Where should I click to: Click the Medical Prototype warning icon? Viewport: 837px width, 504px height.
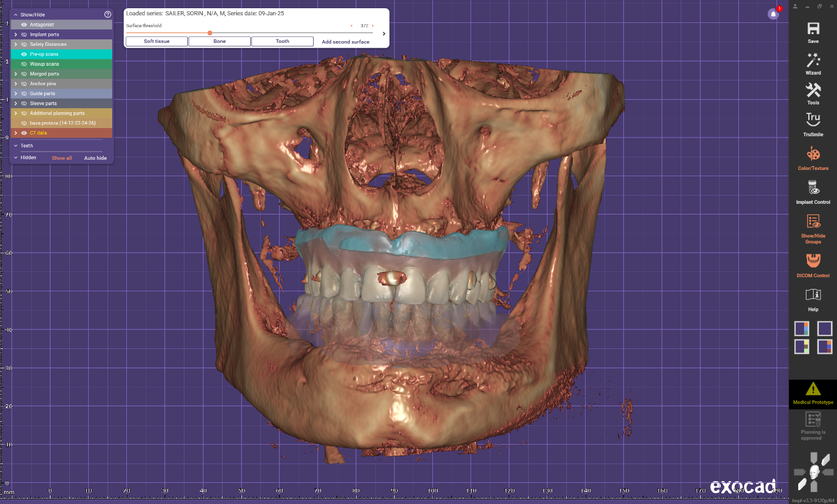pyautogui.click(x=813, y=389)
